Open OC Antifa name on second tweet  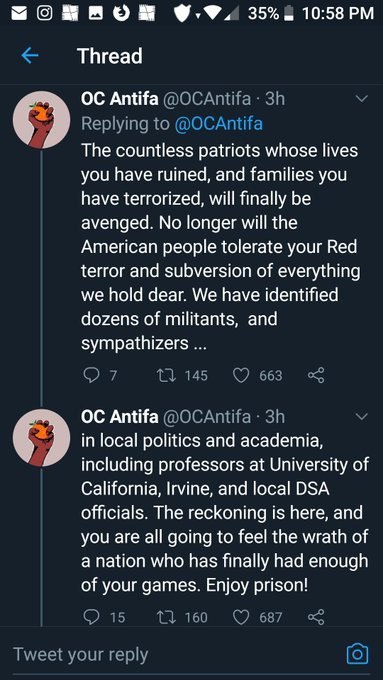[120, 417]
